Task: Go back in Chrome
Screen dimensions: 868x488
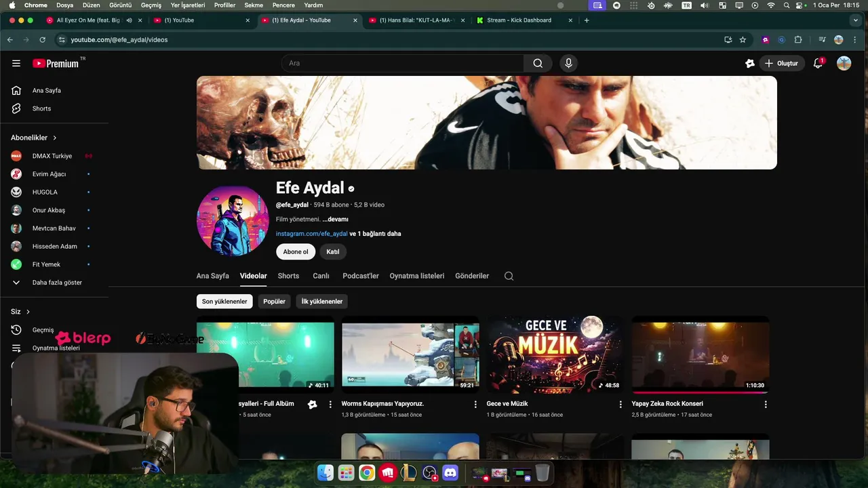Action: tap(10, 40)
